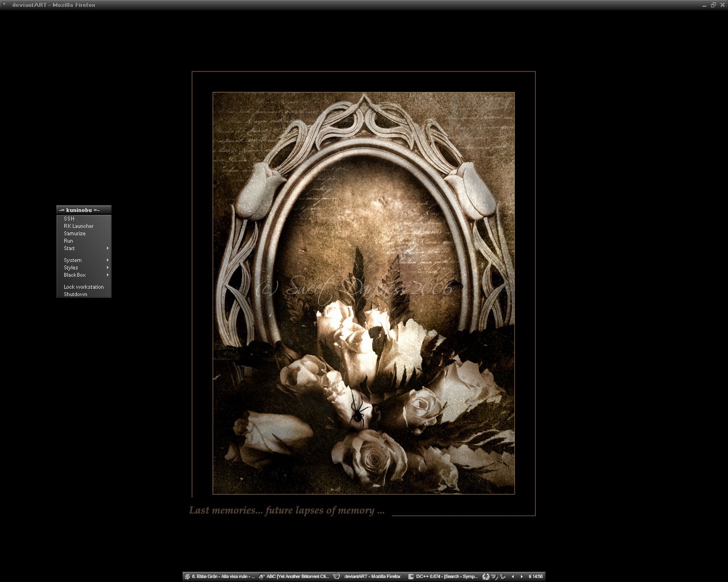728x582 pixels.
Task: Click the third system tray icon
Action: [502, 576]
